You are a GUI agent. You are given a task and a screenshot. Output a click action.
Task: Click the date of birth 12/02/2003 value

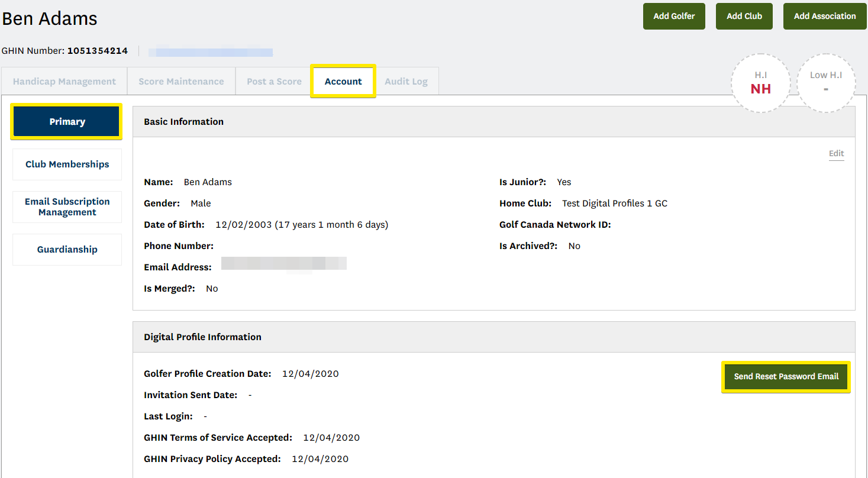pos(302,224)
